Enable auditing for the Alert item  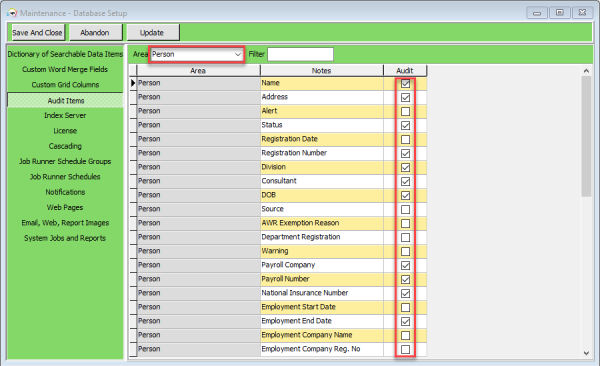[x=405, y=111]
